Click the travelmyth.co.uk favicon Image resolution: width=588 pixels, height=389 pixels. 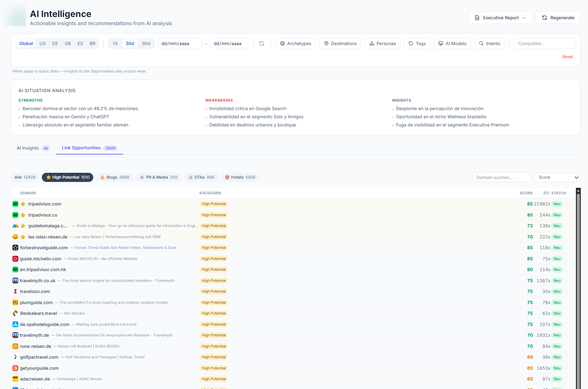(15, 281)
